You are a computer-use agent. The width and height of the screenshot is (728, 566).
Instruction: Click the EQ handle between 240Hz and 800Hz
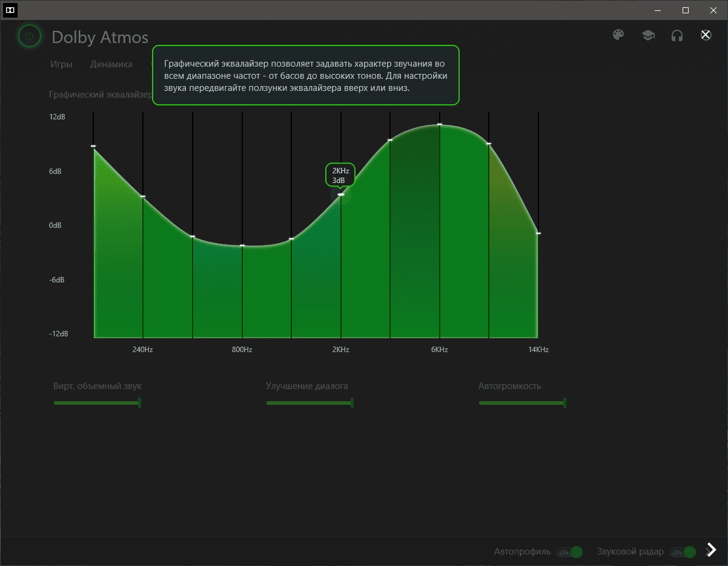coord(193,236)
